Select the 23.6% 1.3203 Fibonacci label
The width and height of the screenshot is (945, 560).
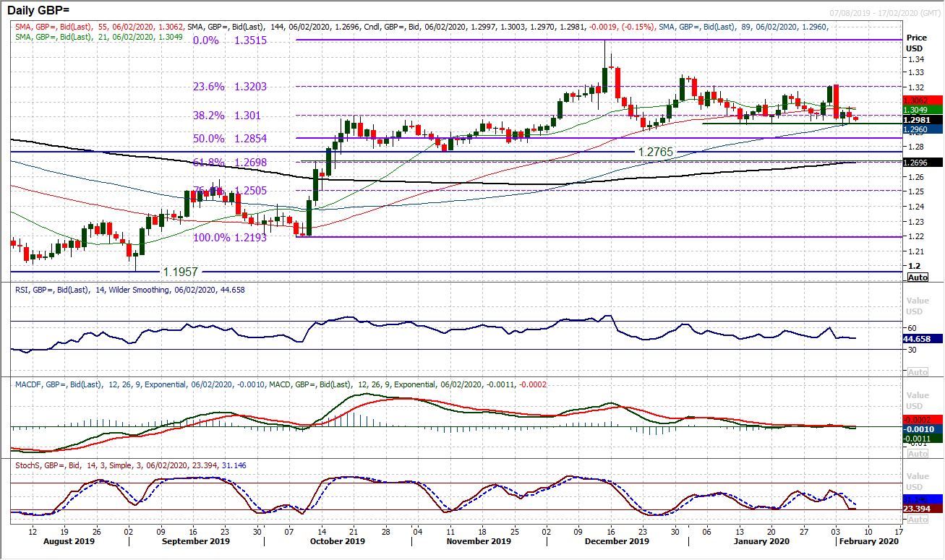229,86
